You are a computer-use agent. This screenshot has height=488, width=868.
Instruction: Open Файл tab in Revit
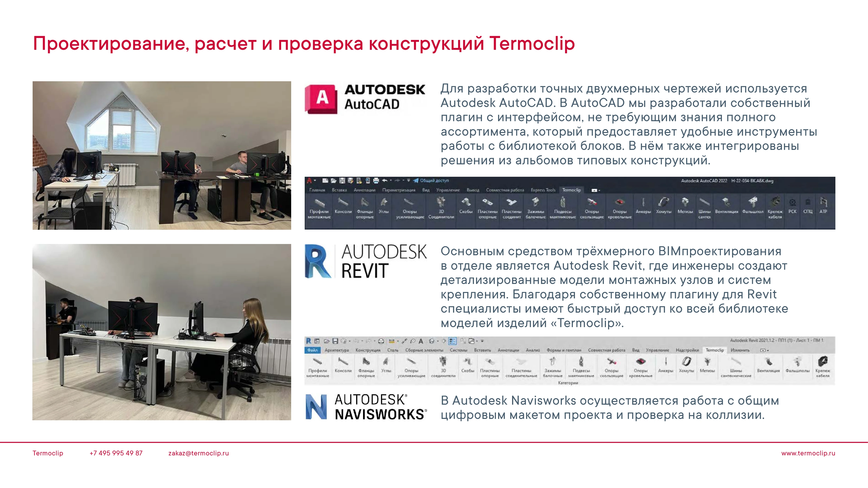[312, 350]
